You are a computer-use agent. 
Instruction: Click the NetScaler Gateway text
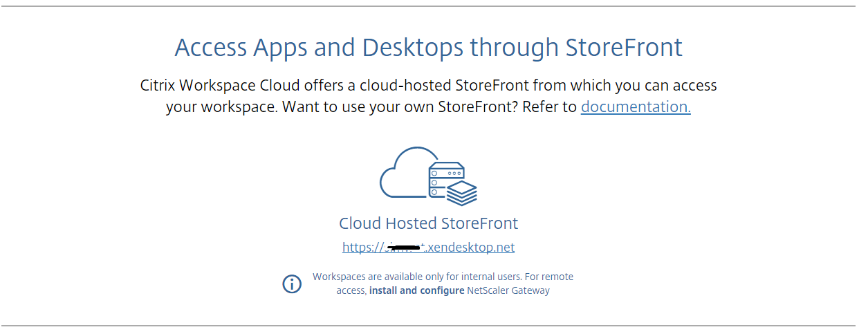click(x=508, y=290)
